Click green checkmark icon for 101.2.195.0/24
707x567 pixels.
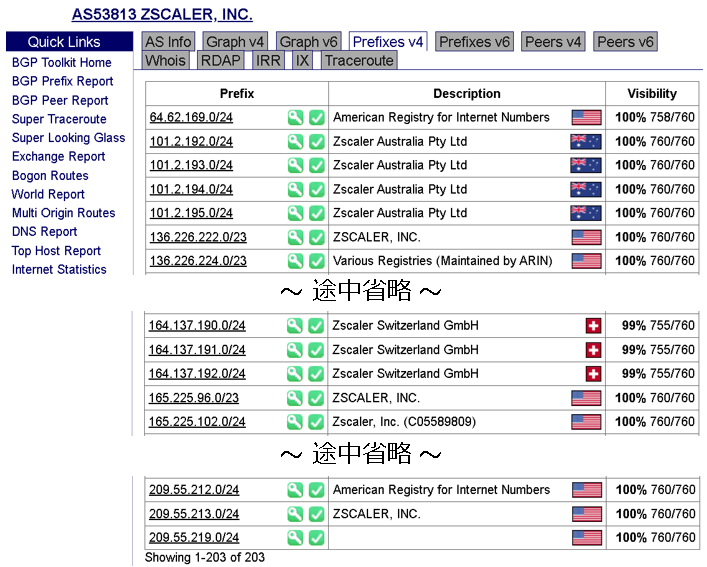click(317, 213)
